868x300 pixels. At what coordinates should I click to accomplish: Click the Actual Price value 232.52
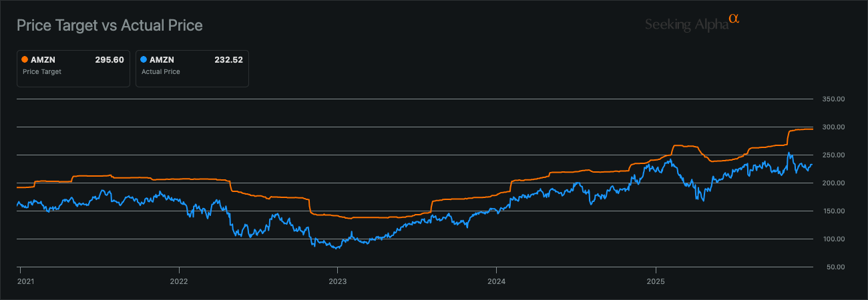pos(228,59)
